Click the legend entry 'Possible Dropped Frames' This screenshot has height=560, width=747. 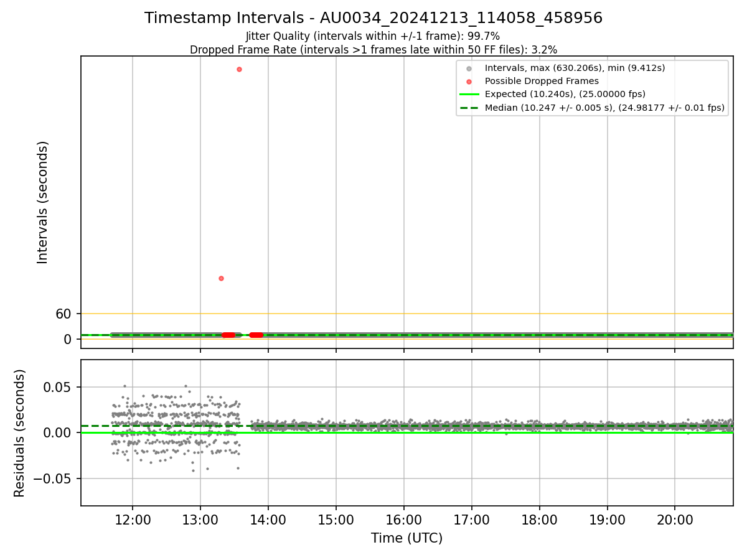pos(542,81)
